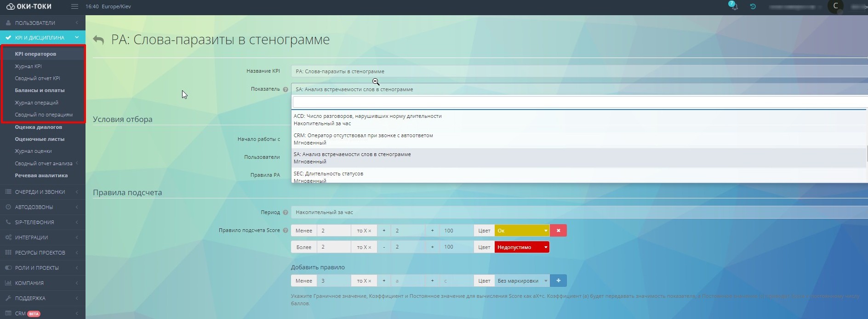Click the search box in the Показатель dropdown
The width and height of the screenshot is (868, 319).
tap(580, 102)
